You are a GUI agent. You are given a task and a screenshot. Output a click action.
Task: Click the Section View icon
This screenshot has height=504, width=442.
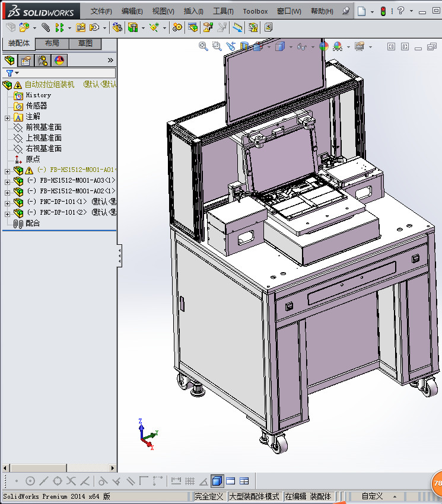coord(244,46)
